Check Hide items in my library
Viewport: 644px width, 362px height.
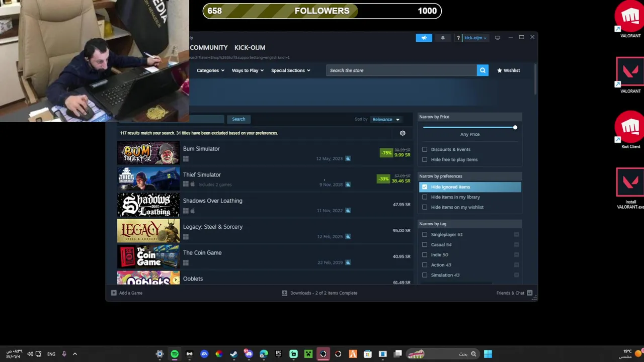tap(425, 197)
